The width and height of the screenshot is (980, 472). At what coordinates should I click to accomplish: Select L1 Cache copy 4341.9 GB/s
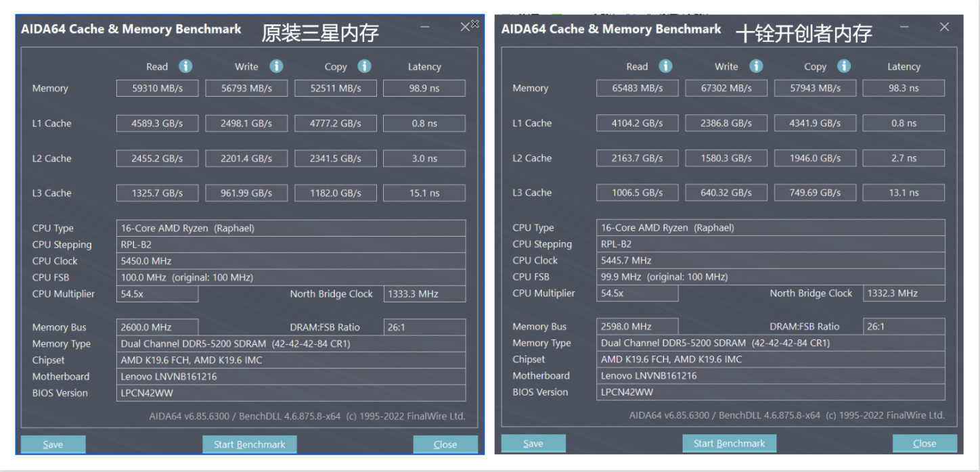[x=816, y=123]
